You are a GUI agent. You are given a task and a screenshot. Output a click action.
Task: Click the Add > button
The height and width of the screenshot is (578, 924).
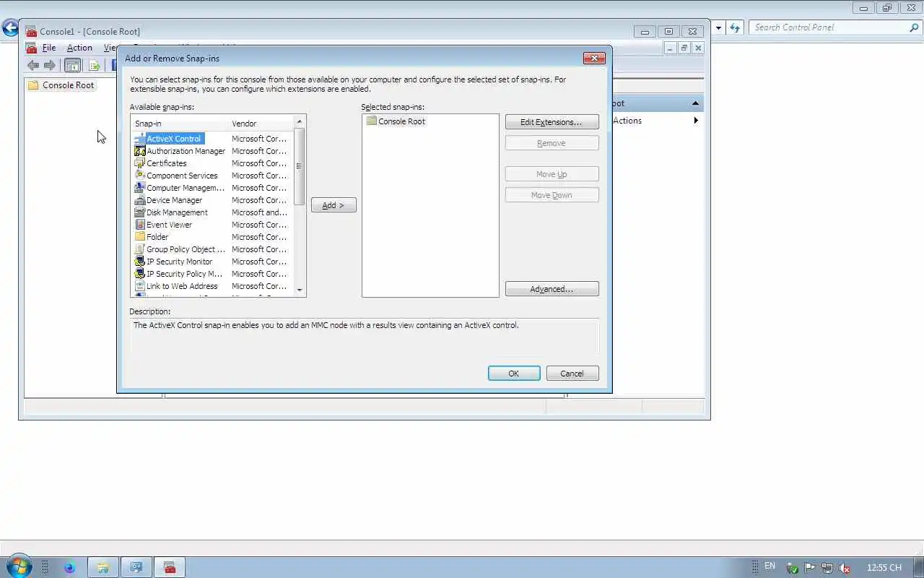[334, 205]
